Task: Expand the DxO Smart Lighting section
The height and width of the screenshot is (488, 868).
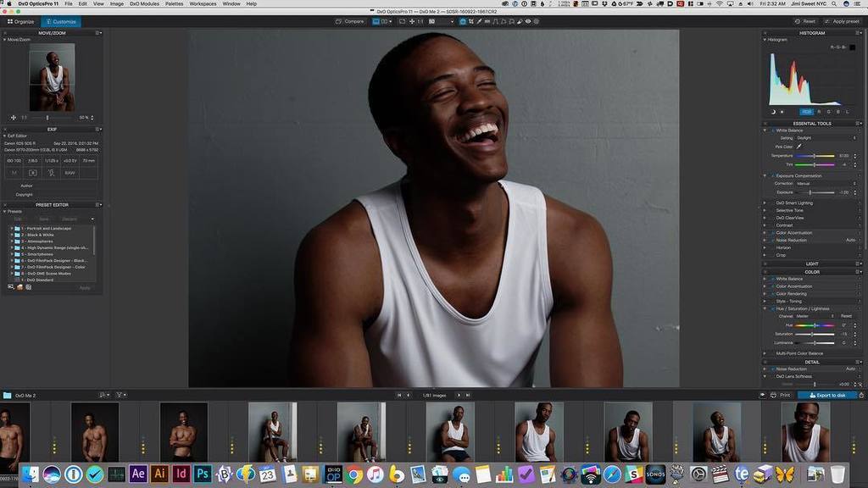Action: tap(765, 203)
